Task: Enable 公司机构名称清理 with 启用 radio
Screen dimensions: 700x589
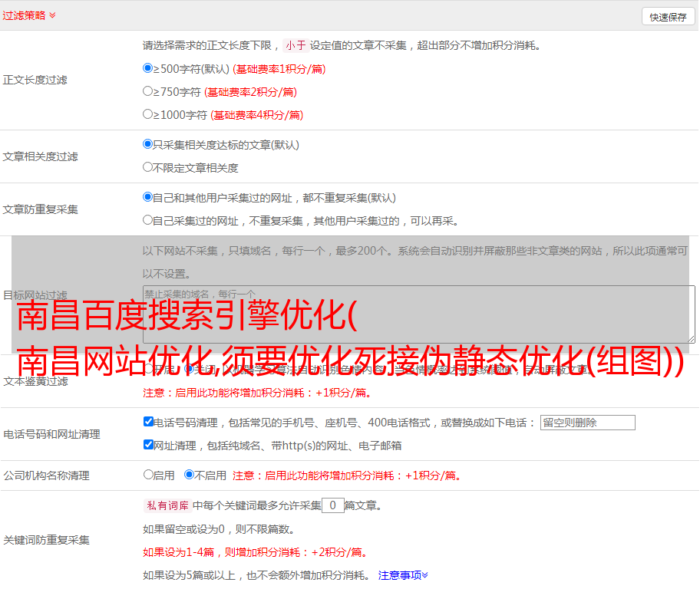Action: coord(148,475)
